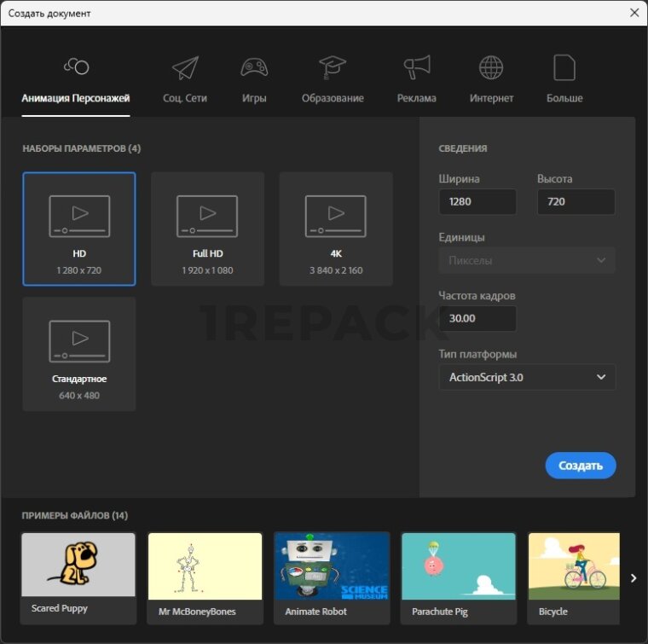Open the Больше document icon category

point(564,68)
